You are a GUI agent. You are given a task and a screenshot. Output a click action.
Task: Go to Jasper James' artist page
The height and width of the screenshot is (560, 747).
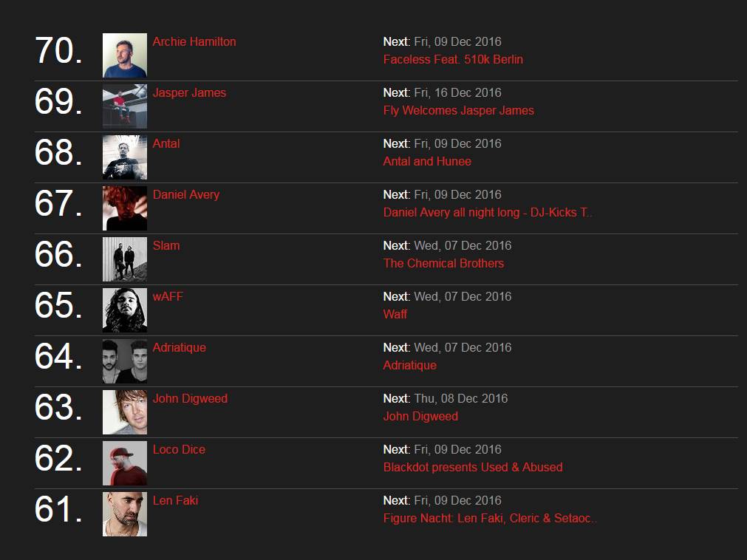pos(189,93)
